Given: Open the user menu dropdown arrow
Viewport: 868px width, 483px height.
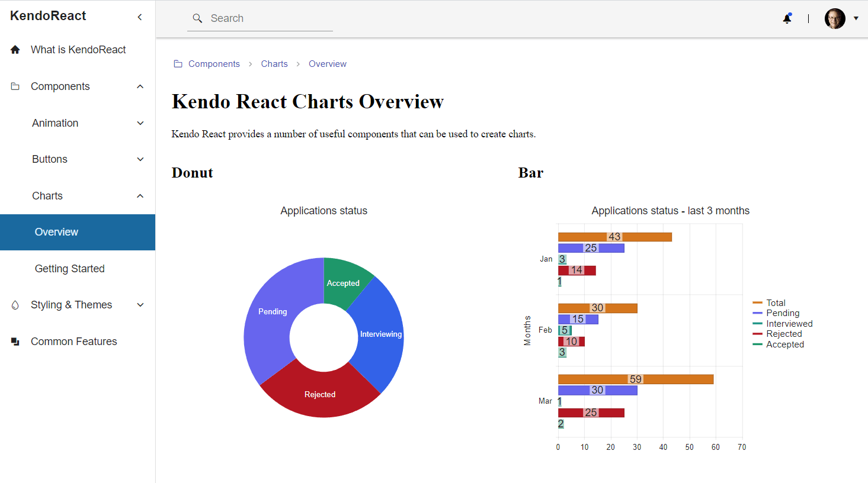Looking at the screenshot, I should [x=856, y=18].
